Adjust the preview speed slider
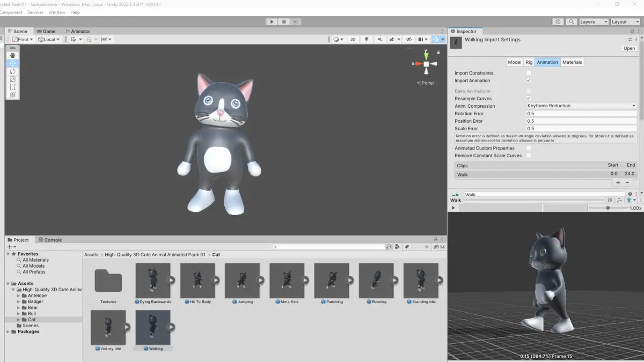 608,208
